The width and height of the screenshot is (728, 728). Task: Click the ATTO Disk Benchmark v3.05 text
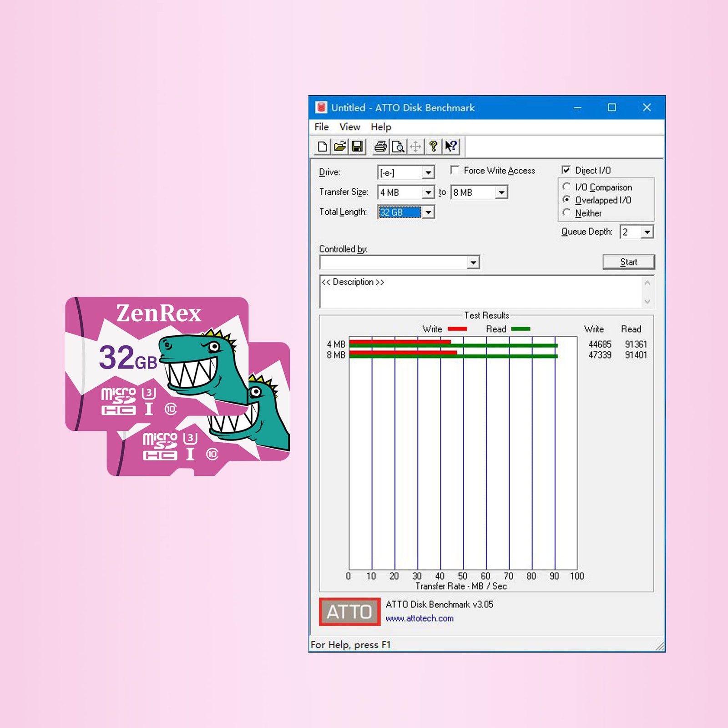[440, 604]
